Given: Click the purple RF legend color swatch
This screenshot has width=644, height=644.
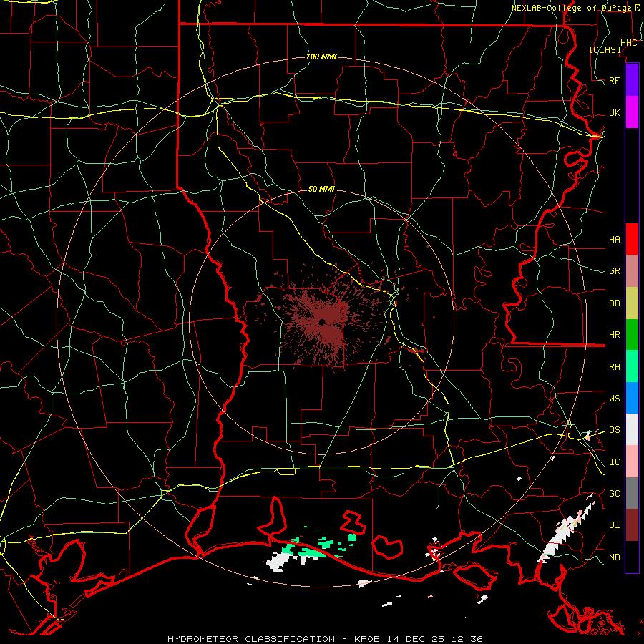Looking at the screenshot, I should coord(632,80).
